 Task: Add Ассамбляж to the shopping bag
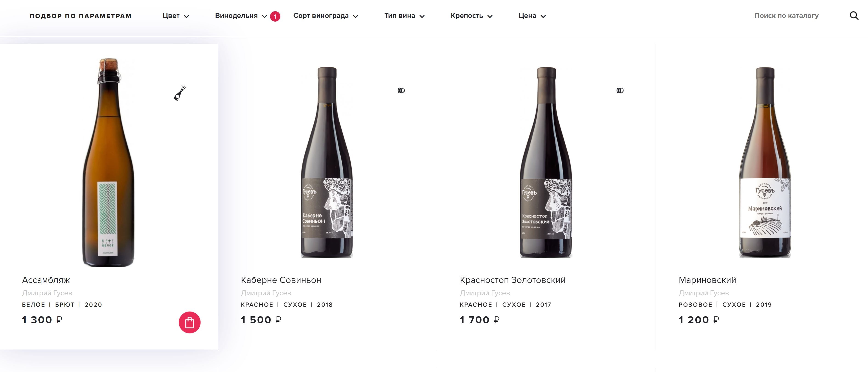point(189,322)
